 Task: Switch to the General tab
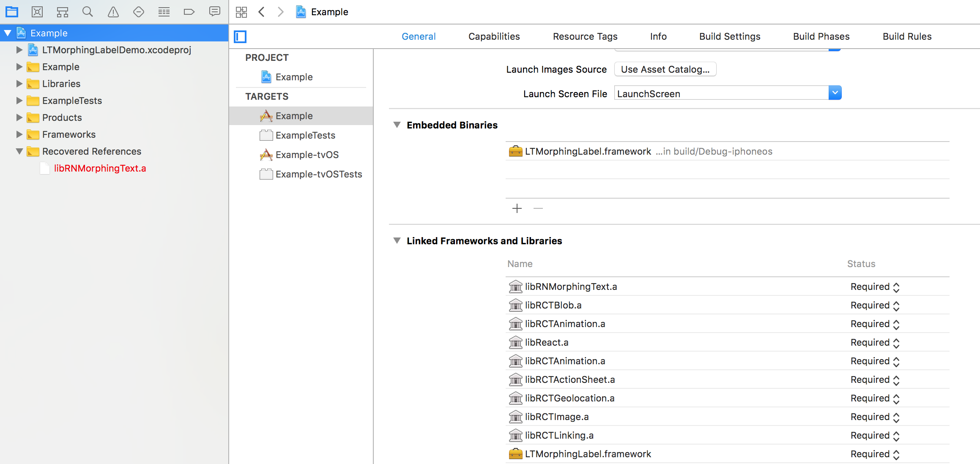coord(419,36)
